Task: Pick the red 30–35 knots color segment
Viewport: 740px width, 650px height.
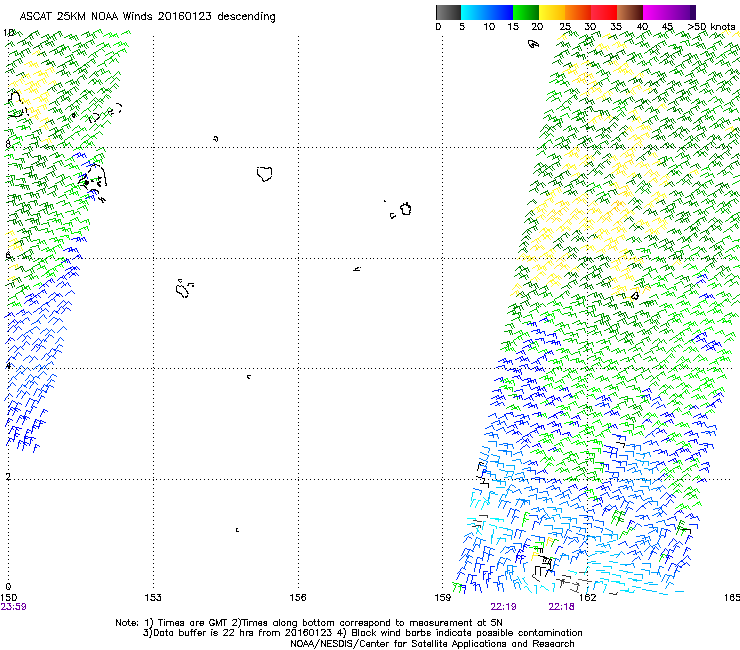Action: coord(604,12)
